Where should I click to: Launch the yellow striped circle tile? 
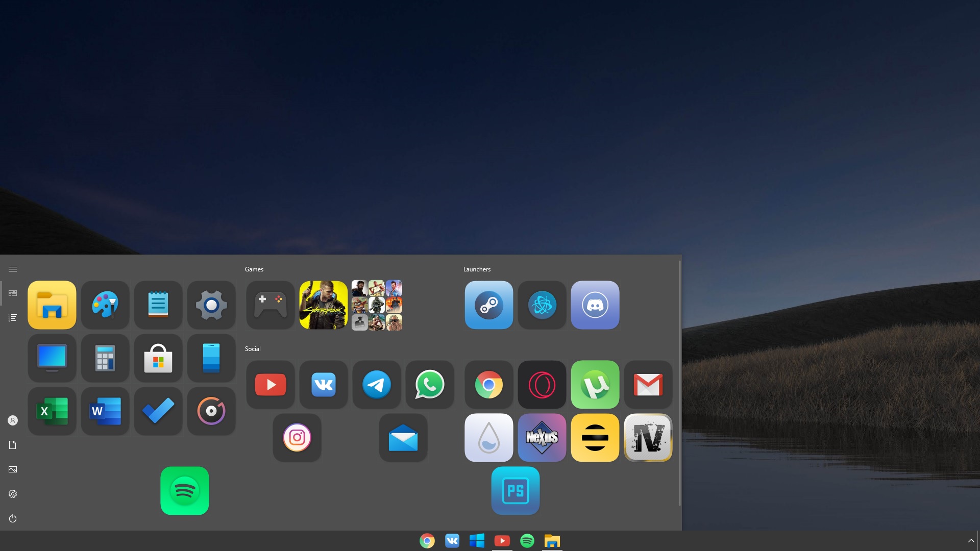tap(595, 438)
